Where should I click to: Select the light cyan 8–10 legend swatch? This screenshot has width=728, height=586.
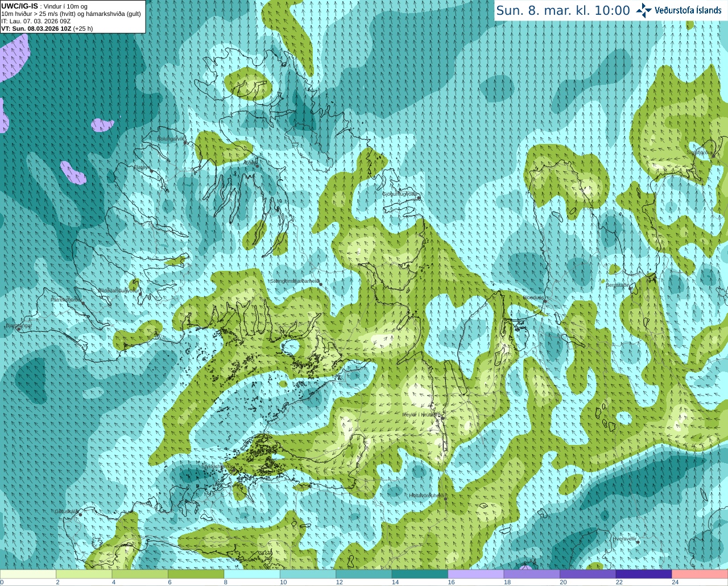click(x=252, y=574)
